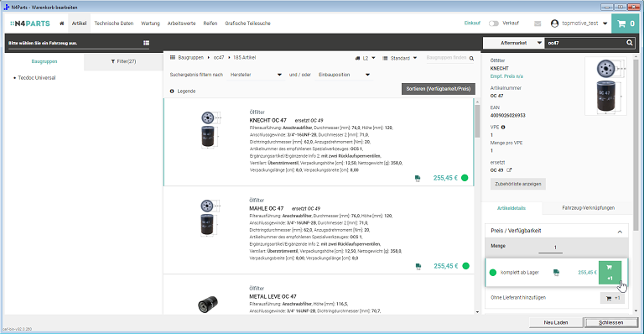Show the Legende info icon
The image size is (644, 334).
pyautogui.click(x=172, y=91)
